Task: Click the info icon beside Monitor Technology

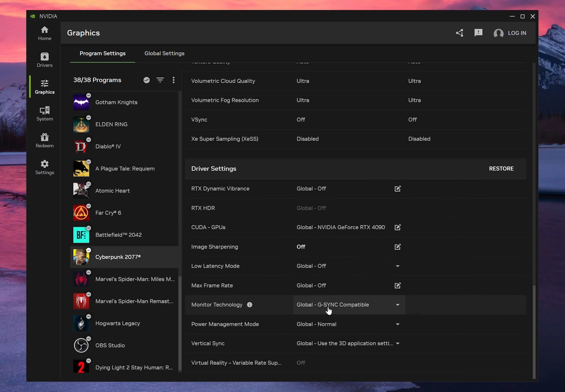Action: click(x=250, y=305)
